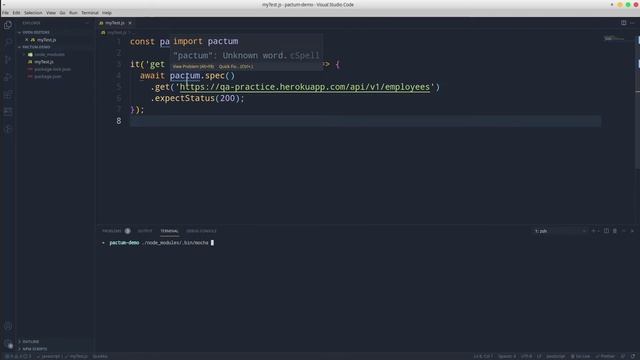Kill terminal with the trash icon

point(615,231)
